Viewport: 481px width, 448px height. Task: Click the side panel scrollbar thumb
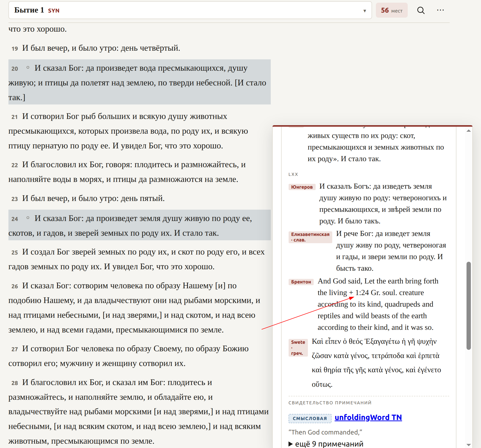(468, 306)
